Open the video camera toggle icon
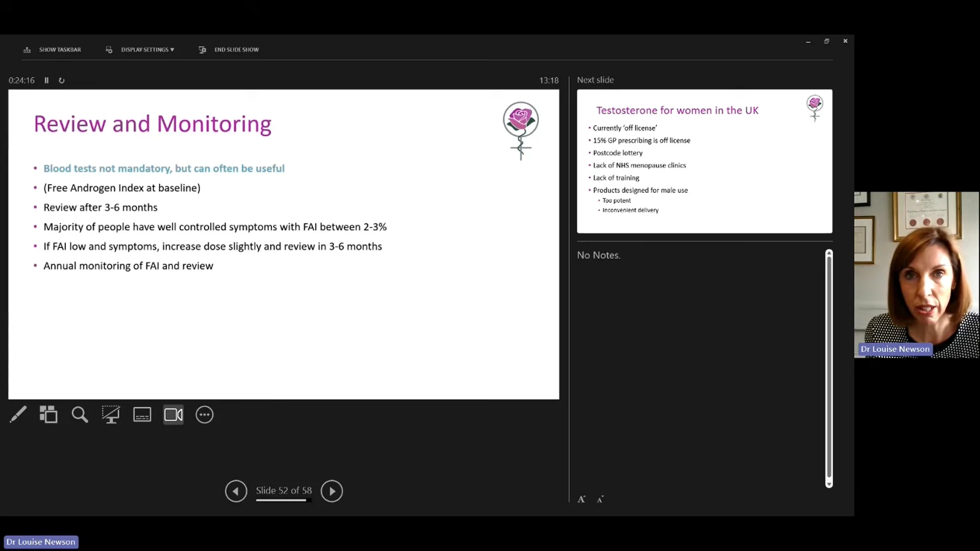The height and width of the screenshot is (551, 980). 173,415
